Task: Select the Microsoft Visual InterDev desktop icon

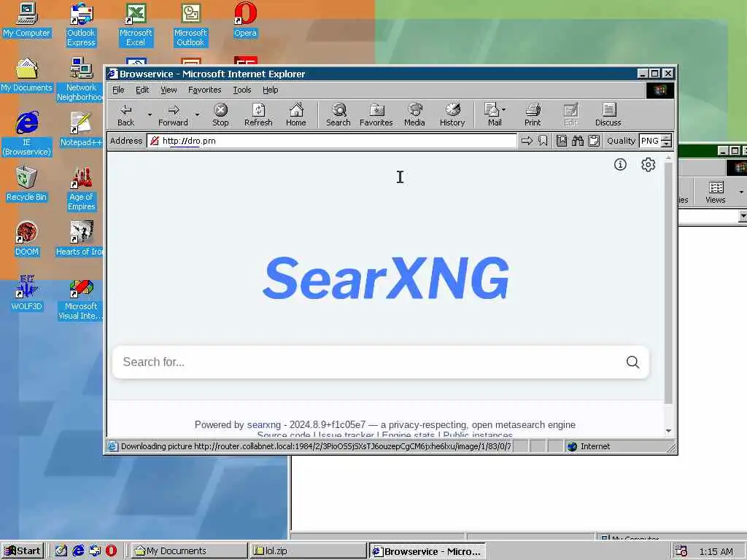Action: coord(80,300)
